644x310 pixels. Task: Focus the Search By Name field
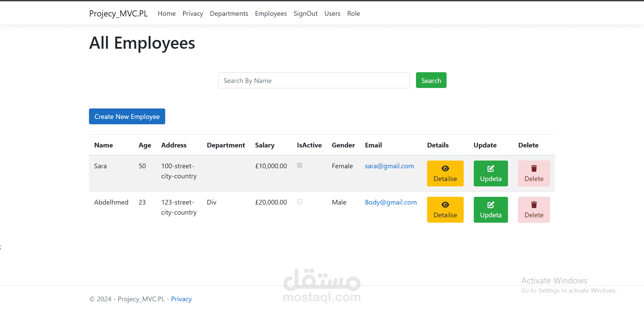point(314,80)
